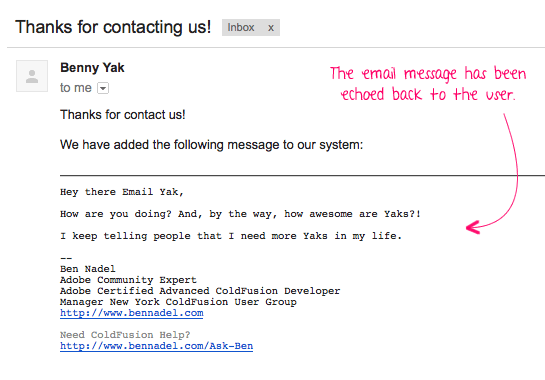Viewport: 545px width, 380px height.
Task: Click the sender avatar placeholder icon
Action: click(x=32, y=76)
